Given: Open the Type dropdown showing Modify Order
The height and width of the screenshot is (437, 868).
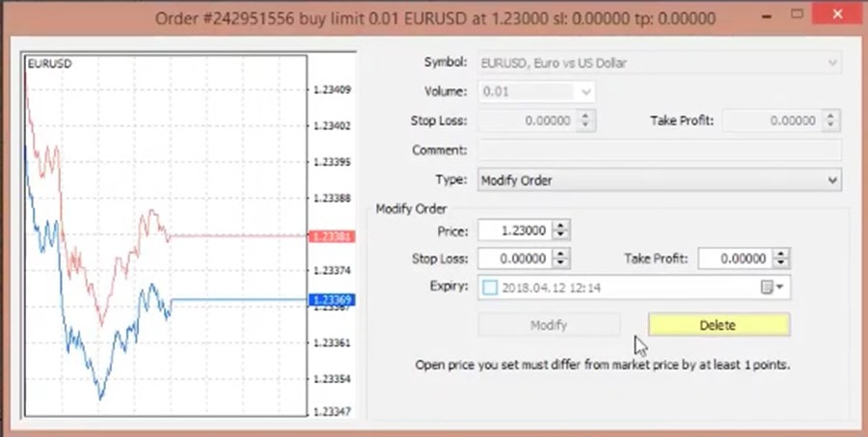Looking at the screenshot, I should tap(660, 180).
